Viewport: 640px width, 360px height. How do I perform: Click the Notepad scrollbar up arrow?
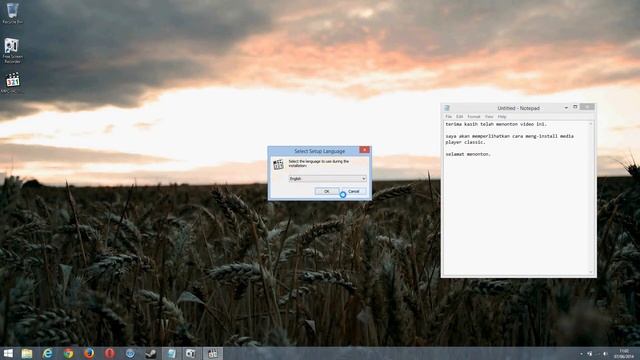pyautogui.click(x=591, y=124)
